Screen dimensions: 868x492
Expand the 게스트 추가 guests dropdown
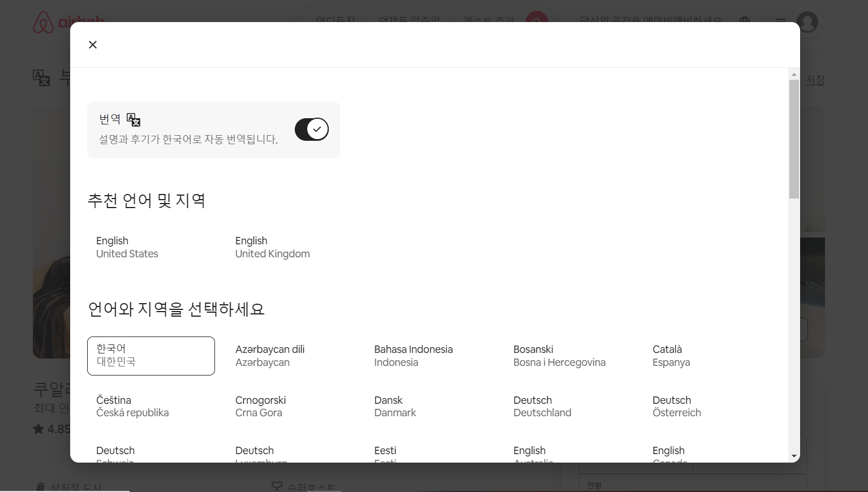coord(488,21)
